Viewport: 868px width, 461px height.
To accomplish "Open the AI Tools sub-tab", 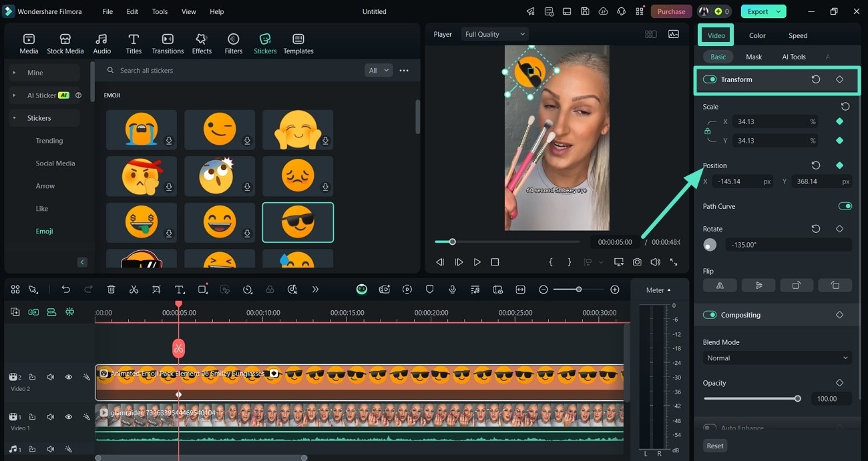I will pos(794,57).
